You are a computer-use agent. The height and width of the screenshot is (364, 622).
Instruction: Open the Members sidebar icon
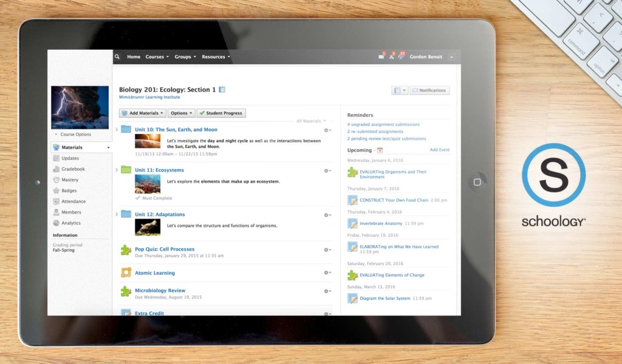tap(55, 212)
